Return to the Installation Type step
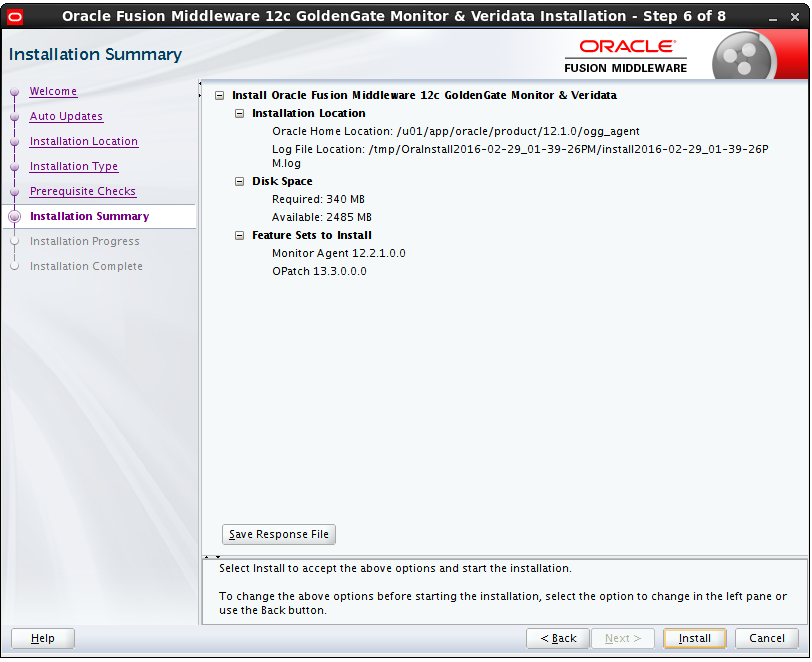 pos(74,166)
